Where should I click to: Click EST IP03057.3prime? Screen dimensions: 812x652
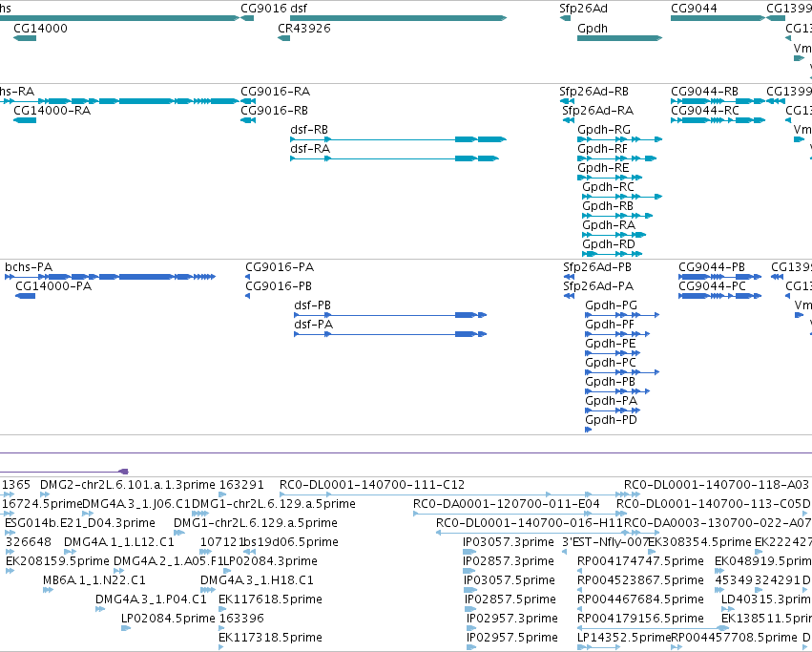click(x=509, y=542)
